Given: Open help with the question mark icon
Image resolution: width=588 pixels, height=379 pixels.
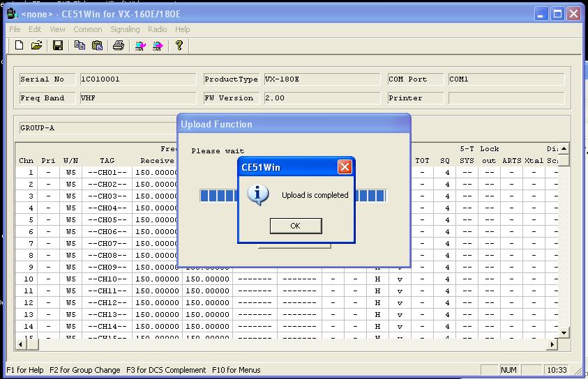Looking at the screenshot, I should click(179, 45).
